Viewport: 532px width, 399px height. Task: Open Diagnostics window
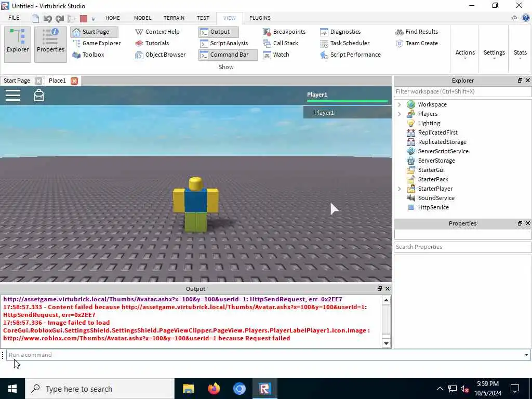tap(340, 32)
